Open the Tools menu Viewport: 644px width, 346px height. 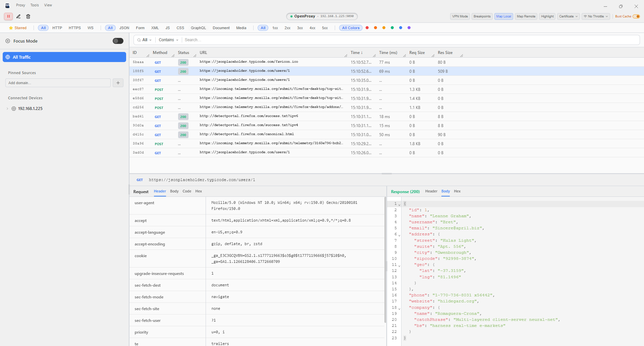35,5
